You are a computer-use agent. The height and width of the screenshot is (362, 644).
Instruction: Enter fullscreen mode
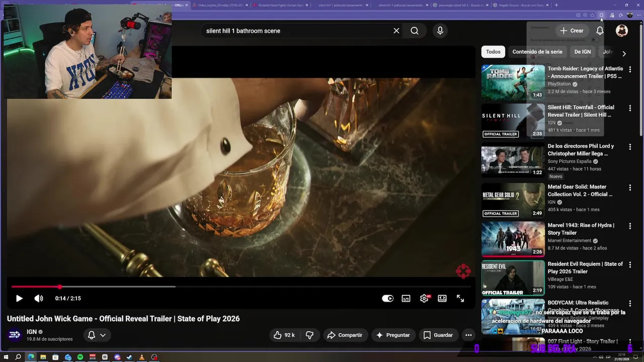460,298
